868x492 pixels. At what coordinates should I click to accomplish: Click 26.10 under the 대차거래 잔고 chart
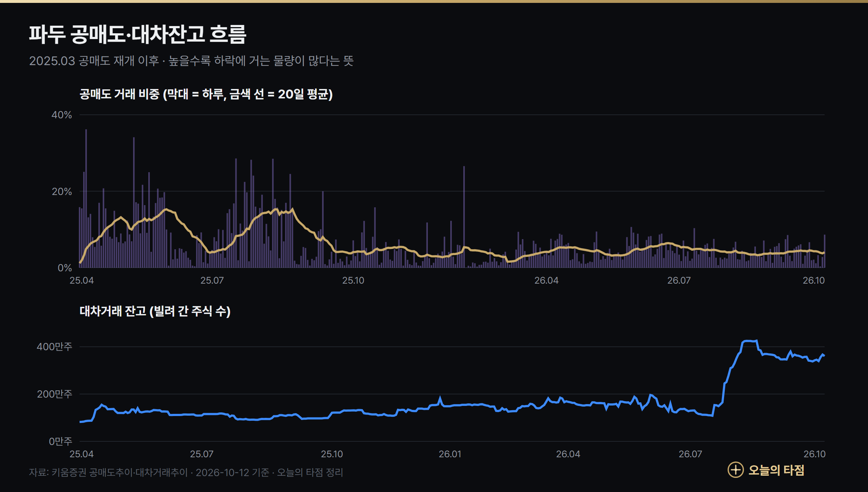[x=814, y=454]
